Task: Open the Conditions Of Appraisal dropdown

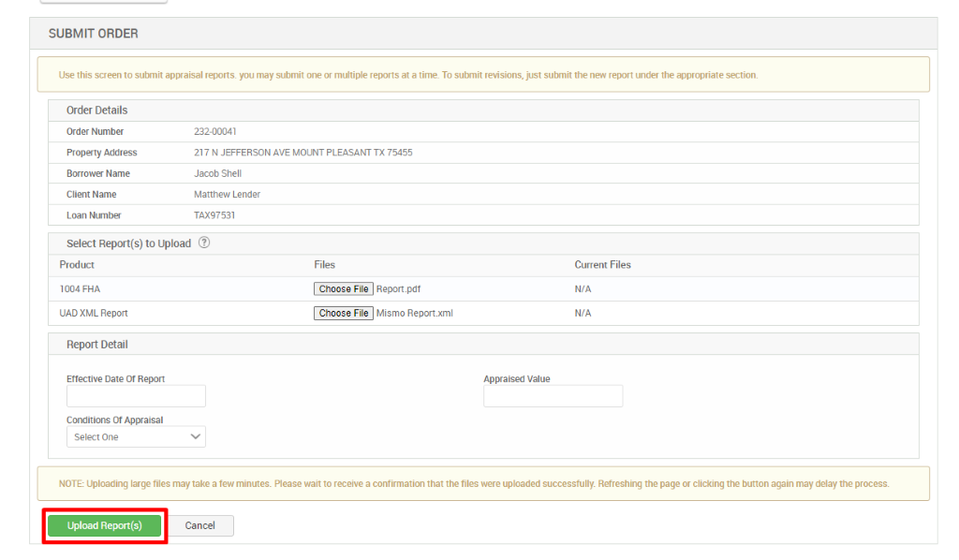Action: [x=136, y=436]
